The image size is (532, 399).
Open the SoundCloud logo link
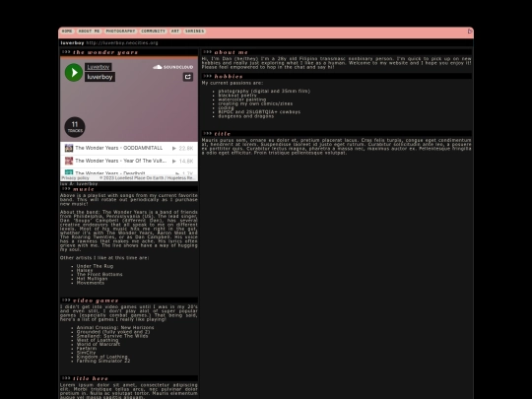[173, 67]
